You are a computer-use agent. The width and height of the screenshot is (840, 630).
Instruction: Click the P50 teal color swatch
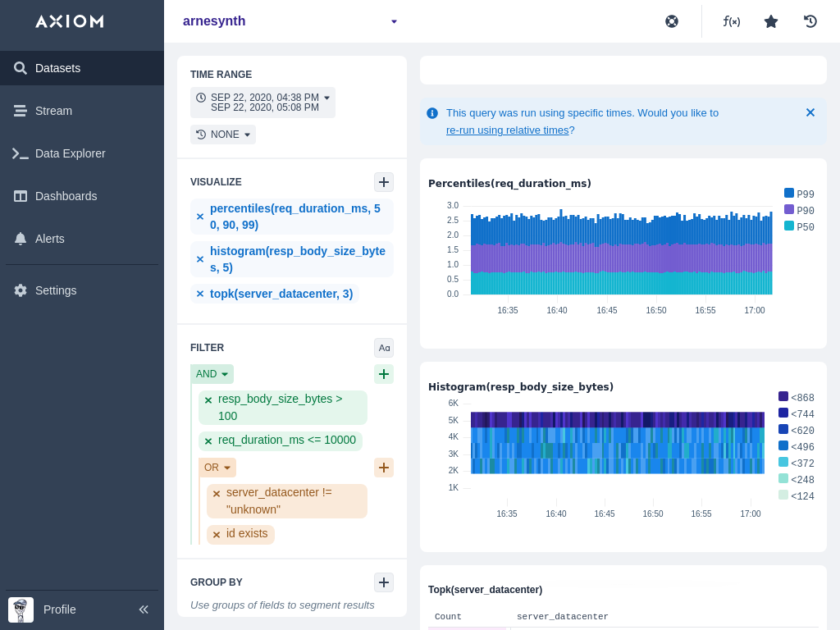point(789,226)
